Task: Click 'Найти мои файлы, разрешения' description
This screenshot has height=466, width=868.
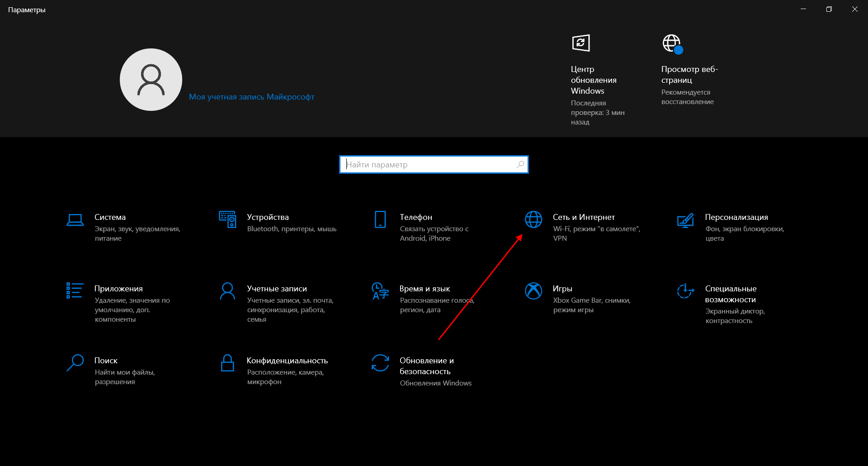Action: (125, 377)
